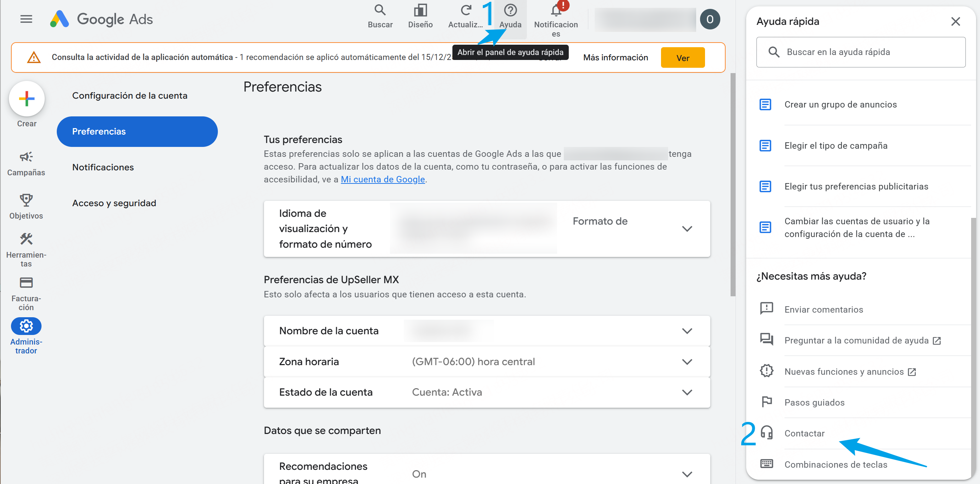This screenshot has height=484, width=980.
Task: Expand the Nombre de la cuenta row
Action: click(687, 331)
